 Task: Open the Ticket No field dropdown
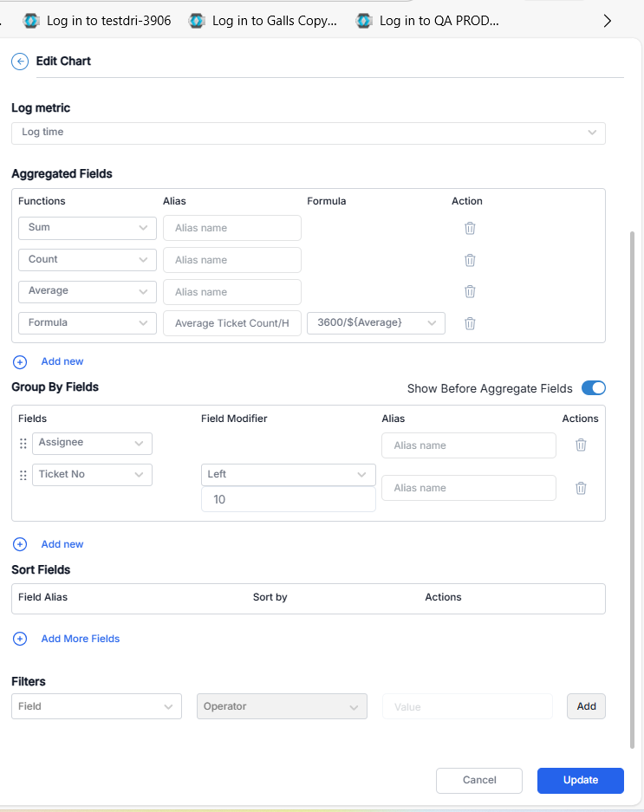(92, 475)
